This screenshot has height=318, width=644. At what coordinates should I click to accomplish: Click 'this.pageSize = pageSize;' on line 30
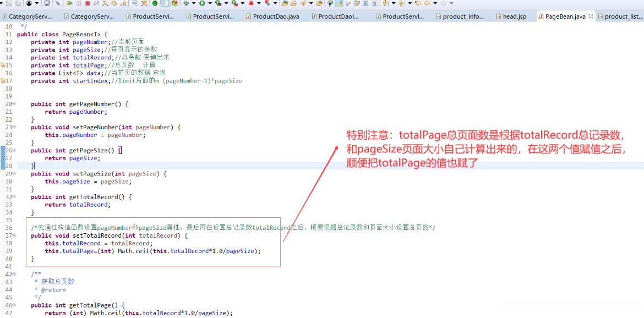(x=88, y=182)
